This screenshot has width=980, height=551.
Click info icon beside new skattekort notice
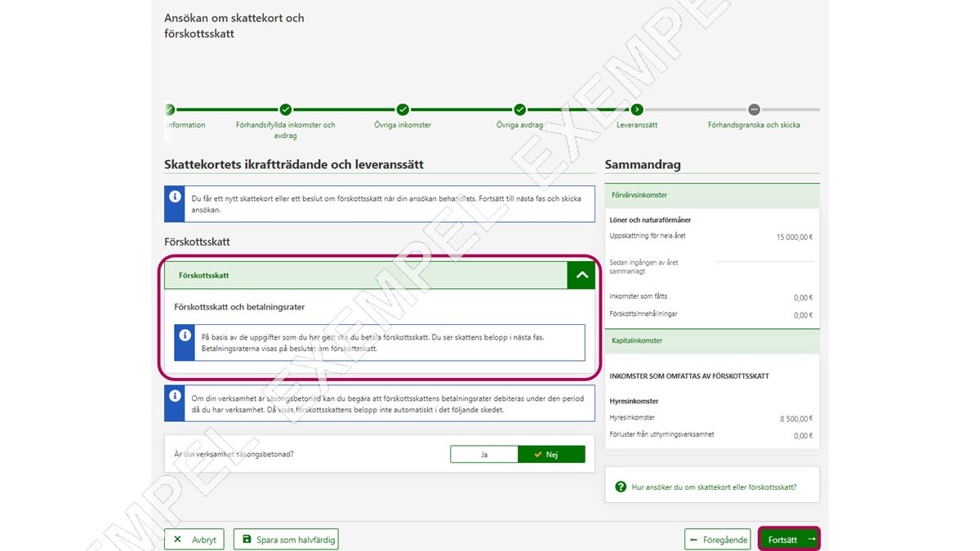pyautogui.click(x=175, y=197)
